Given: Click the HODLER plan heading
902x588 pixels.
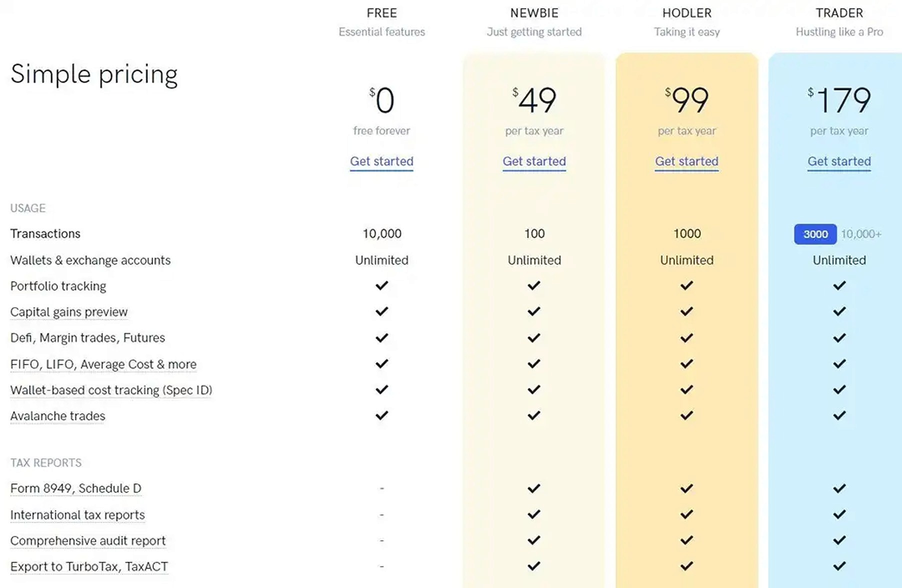Looking at the screenshot, I should (x=686, y=13).
